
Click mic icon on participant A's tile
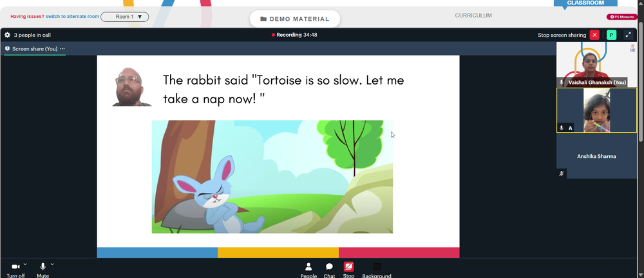(x=562, y=128)
